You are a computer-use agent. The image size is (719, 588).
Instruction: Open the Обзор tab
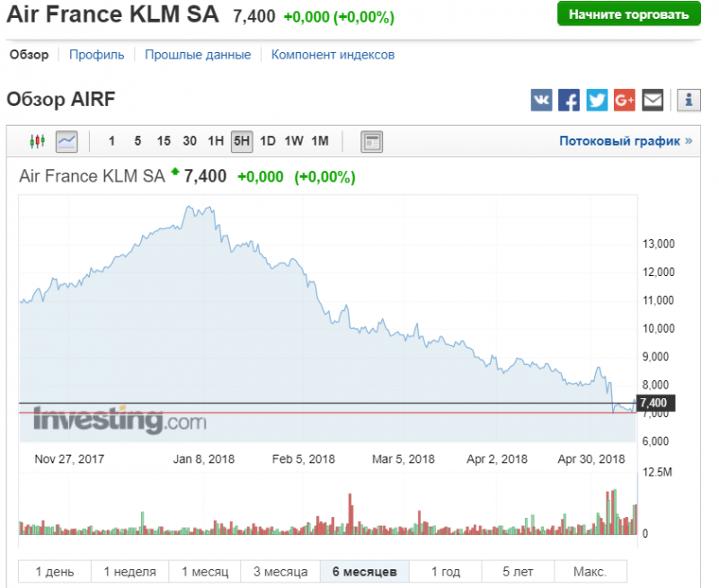point(29,55)
